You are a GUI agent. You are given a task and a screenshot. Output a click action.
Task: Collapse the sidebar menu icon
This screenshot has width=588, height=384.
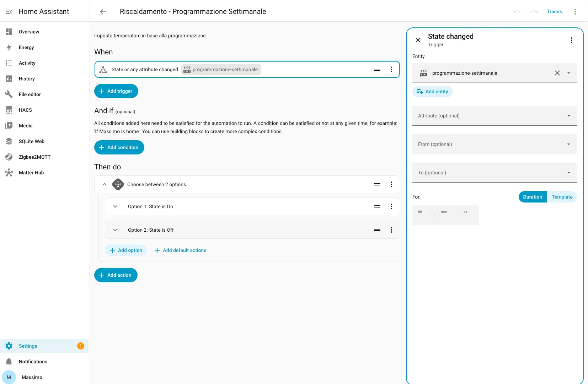(x=9, y=12)
